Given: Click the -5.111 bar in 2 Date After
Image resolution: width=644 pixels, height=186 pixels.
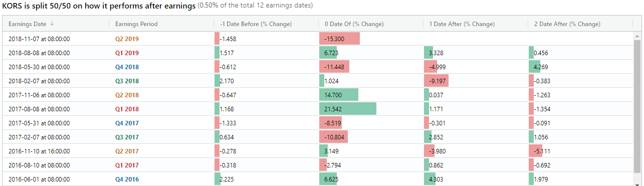Looking at the screenshot, I should point(535,151).
